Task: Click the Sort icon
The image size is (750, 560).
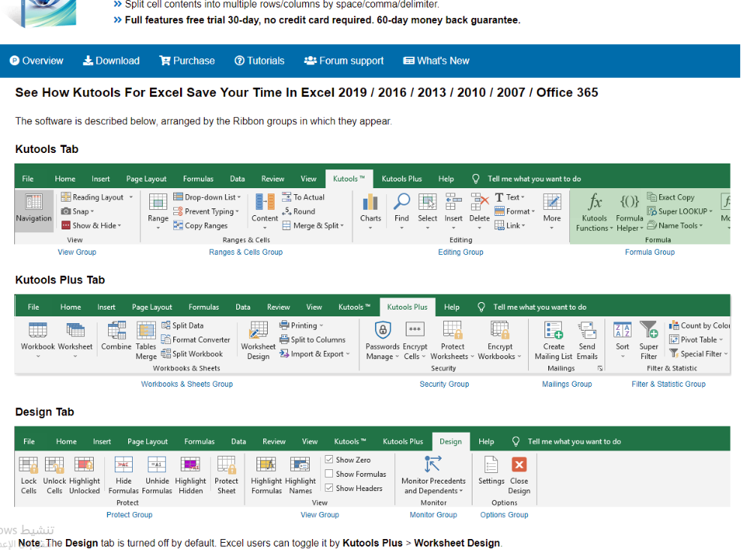Action: coord(622,330)
